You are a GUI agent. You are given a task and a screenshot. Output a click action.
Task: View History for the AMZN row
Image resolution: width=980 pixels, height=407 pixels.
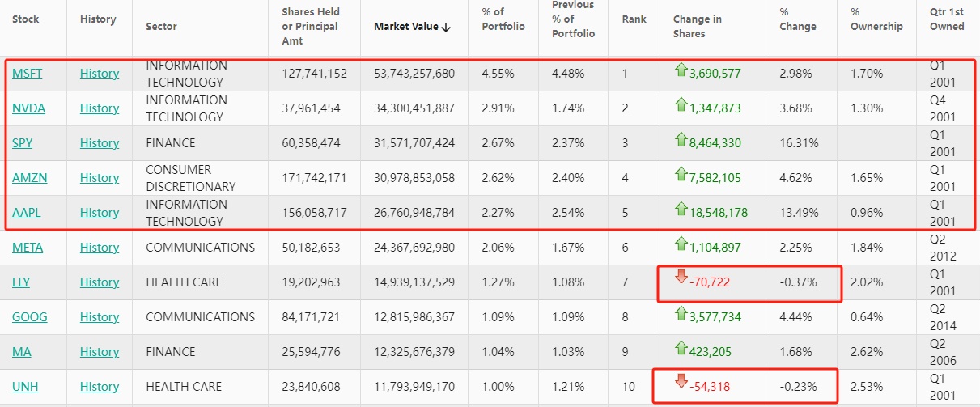tap(99, 178)
